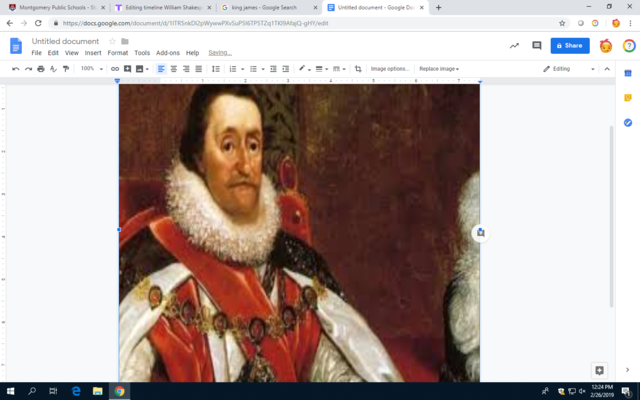Screen dimensions: 640x400
Task: Click the blue Share button
Action: 570,46
